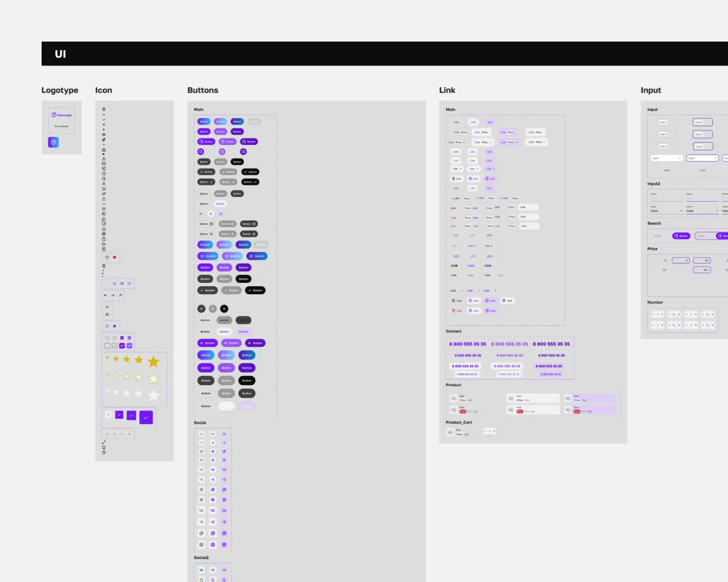Select the user profile icon
The height and width of the screenshot is (582, 728).
pos(104,183)
